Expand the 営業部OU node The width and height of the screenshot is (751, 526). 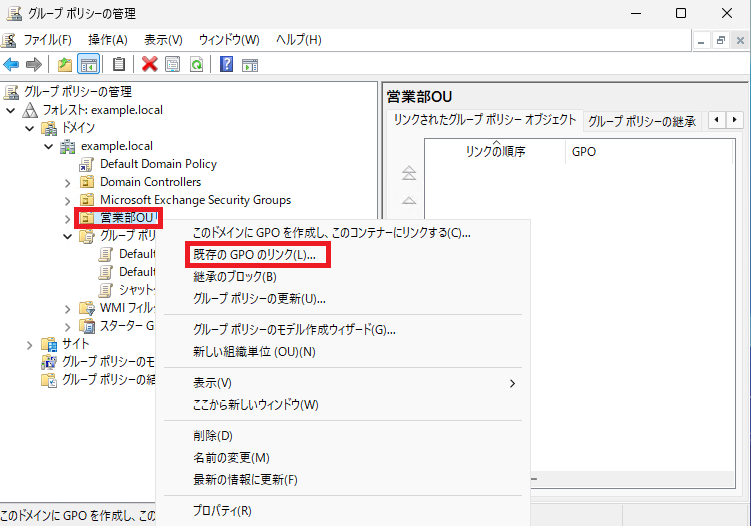point(68,219)
